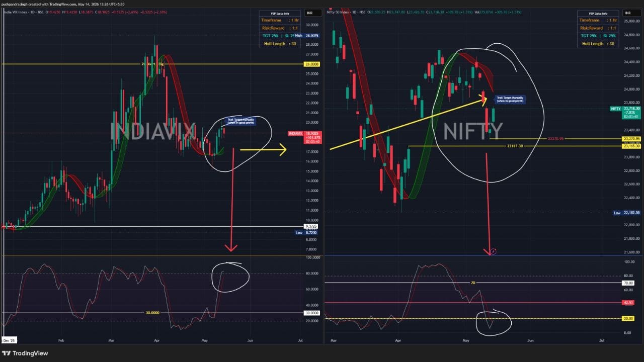Select the white 70.00 level label in the Nifty oscillator

click(x=628, y=283)
